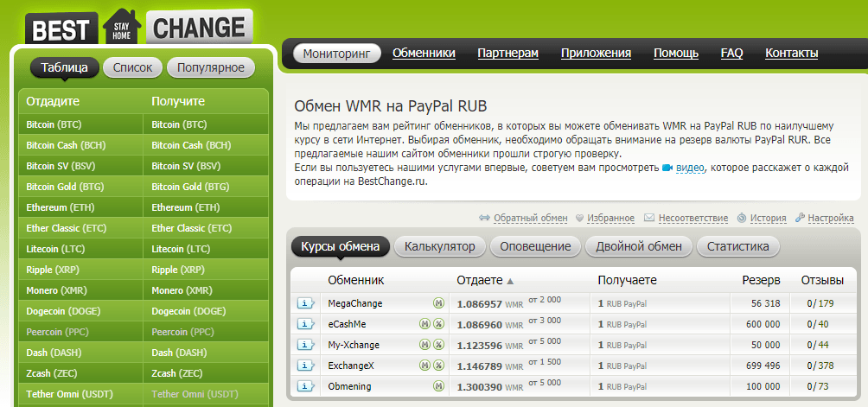Screen dimensions: 868x407
Task: Click the wrench icon next to Настройка
Action: point(800,219)
